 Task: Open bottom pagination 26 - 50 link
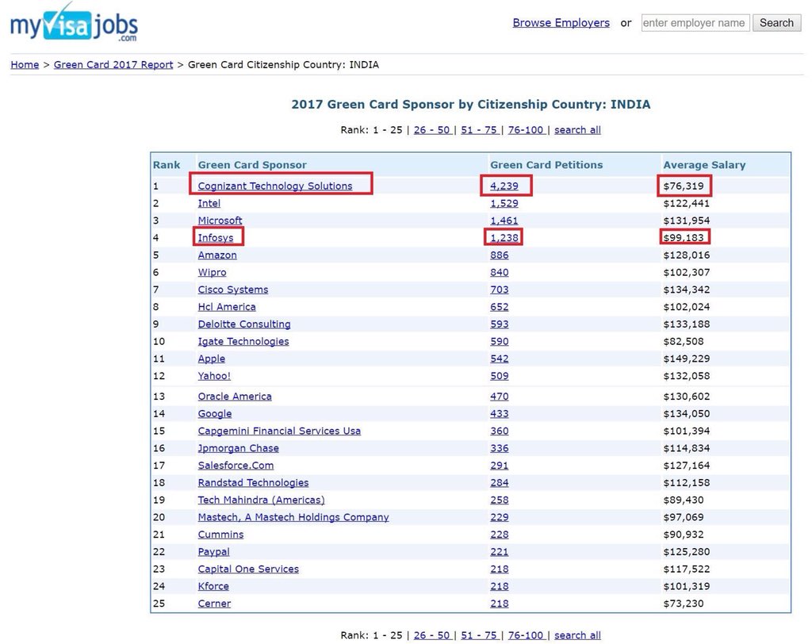click(x=432, y=635)
